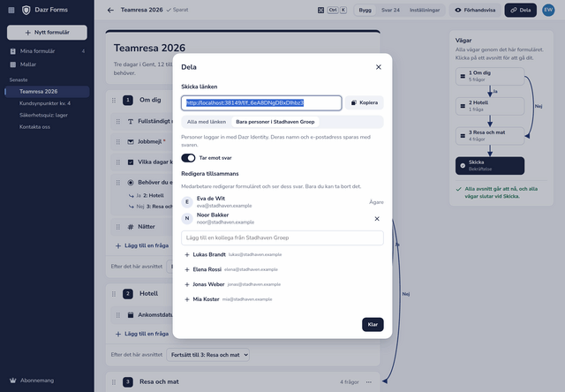
Task: Click the Ägare label next to Eva de Wit
Action: (376, 202)
